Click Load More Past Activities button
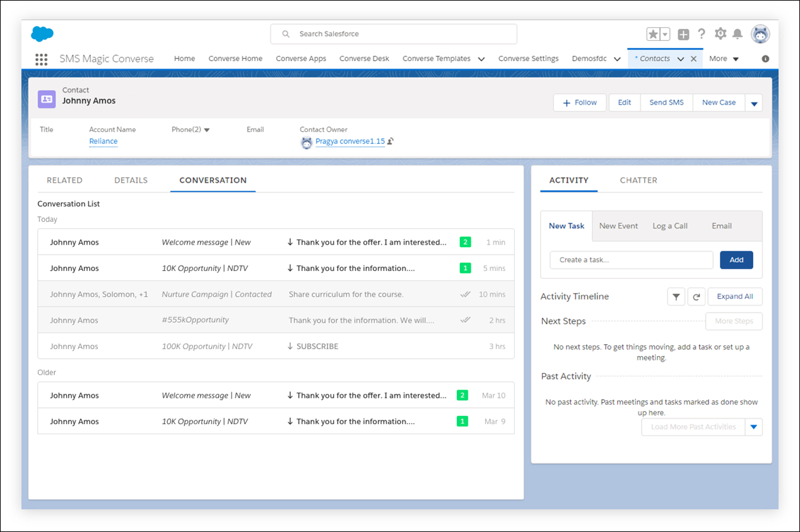 pos(693,427)
